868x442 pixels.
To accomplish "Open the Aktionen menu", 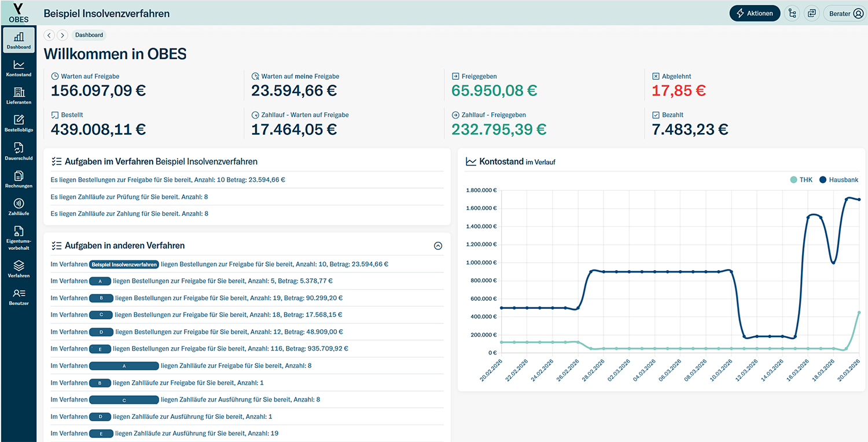I will [x=755, y=13].
